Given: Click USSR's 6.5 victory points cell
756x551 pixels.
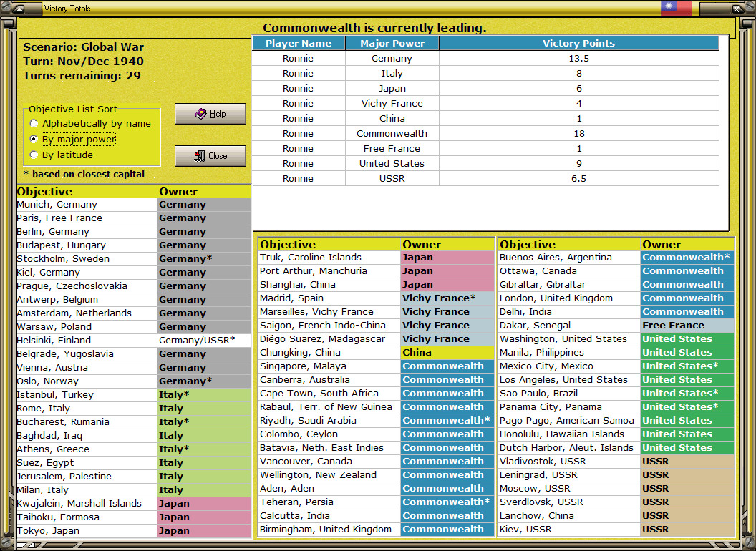Looking at the screenshot, I should click(579, 178).
